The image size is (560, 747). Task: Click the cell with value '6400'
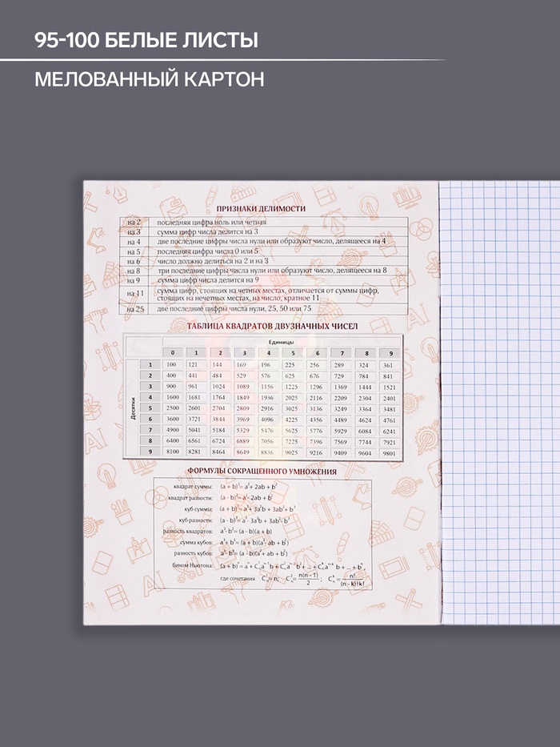[172, 440]
